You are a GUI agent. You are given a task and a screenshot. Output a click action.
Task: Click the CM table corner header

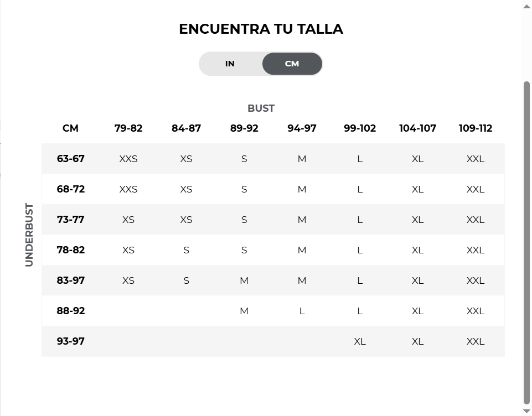(x=70, y=128)
